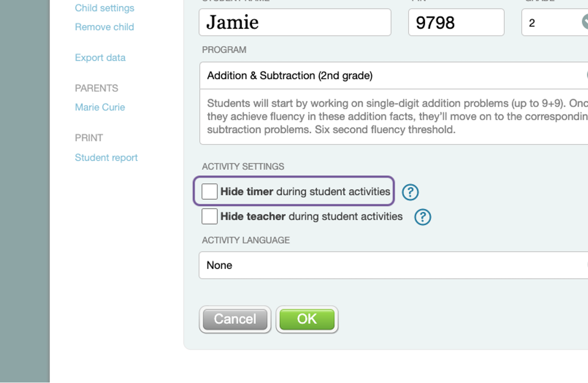This screenshot has height=383, width=588.
Task: Go to Child settings in sidebar
Action: point(104,8)
